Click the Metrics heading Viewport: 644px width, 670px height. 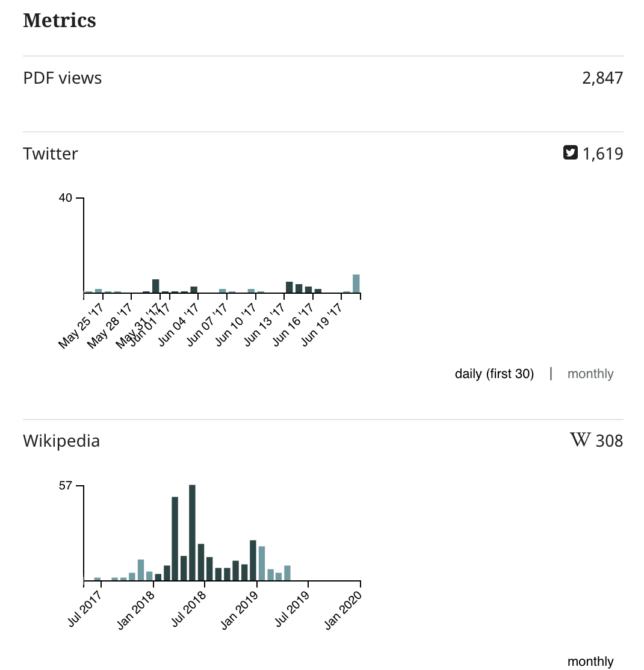(x=60, y=20)
